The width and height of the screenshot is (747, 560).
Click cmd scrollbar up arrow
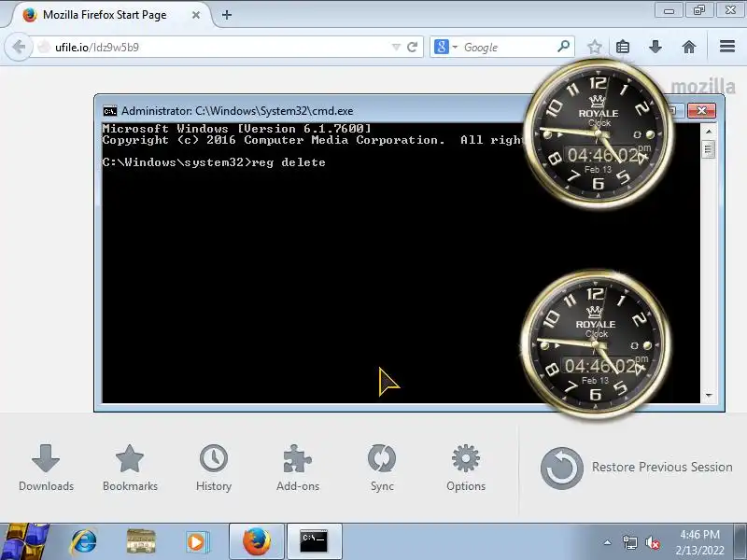point(709,131)
